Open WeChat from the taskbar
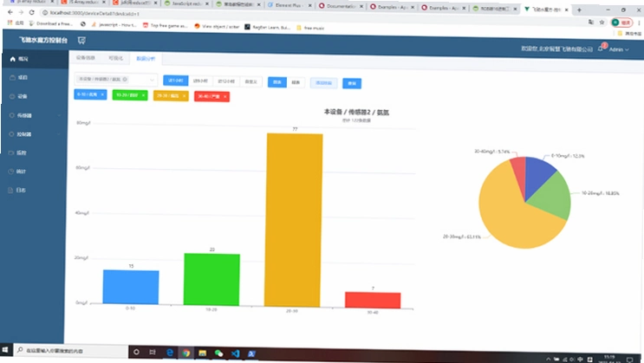Screen dimensions: 644x363 point(218,353)
